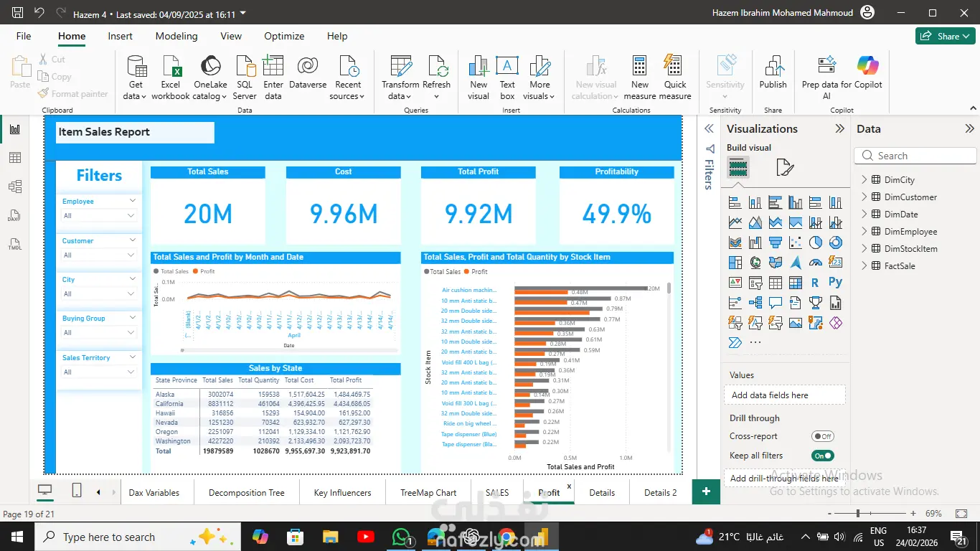Open the Modeling ribbon tab
Viewport: 980px width, 551px height.
click(x=176, y=36)
